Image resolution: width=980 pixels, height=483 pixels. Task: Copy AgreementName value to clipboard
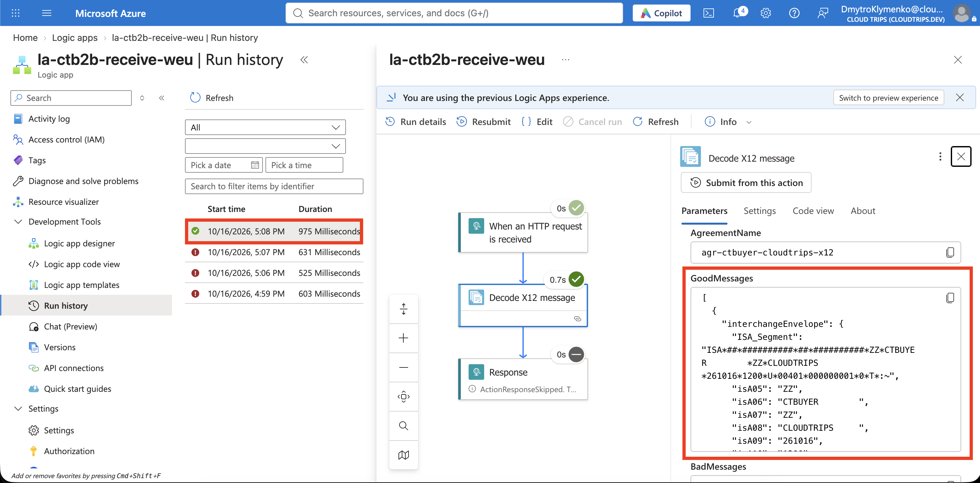click(x=950, y=252)
